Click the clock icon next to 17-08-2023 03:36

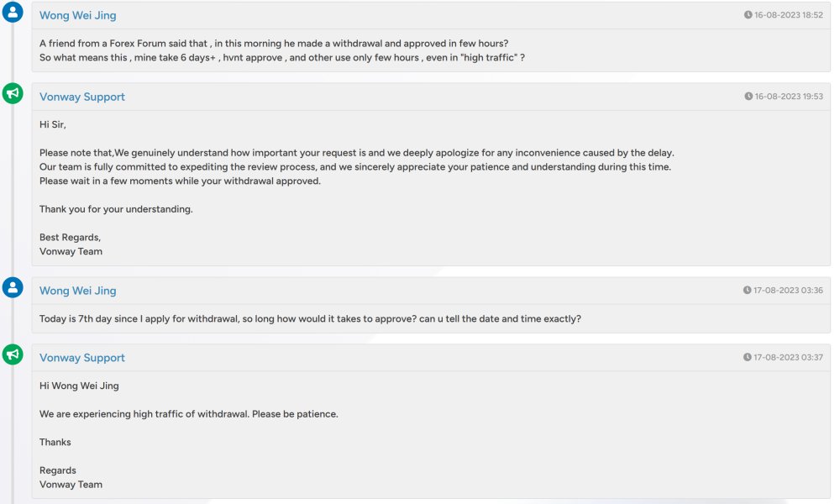pos(747,291)
